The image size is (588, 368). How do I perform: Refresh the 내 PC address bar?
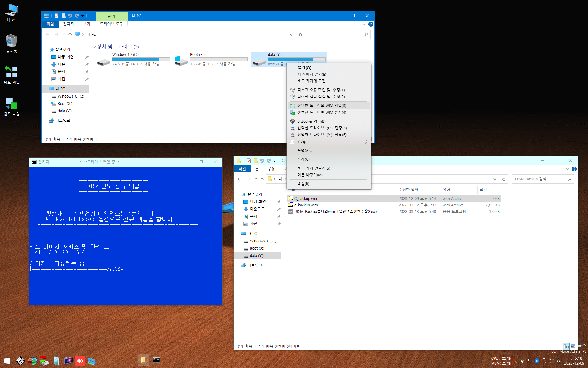pyautogui.click(x=300, y=34)
